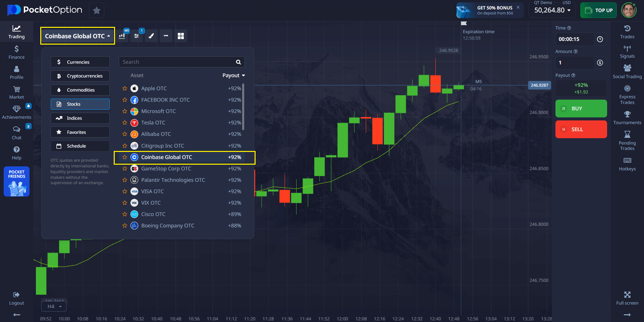Select Currencies asset category
This screenshot has width=644, height=322.
[x=80, y=62]
